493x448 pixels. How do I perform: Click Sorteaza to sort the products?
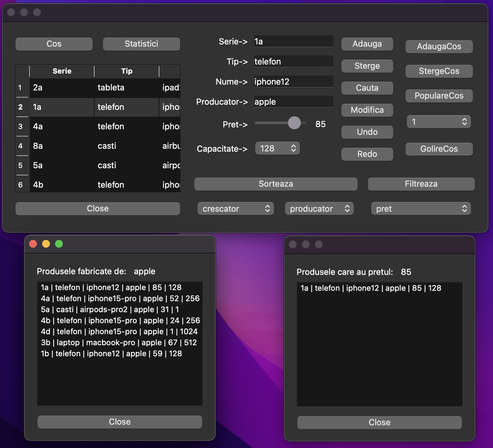pos(276,184)
